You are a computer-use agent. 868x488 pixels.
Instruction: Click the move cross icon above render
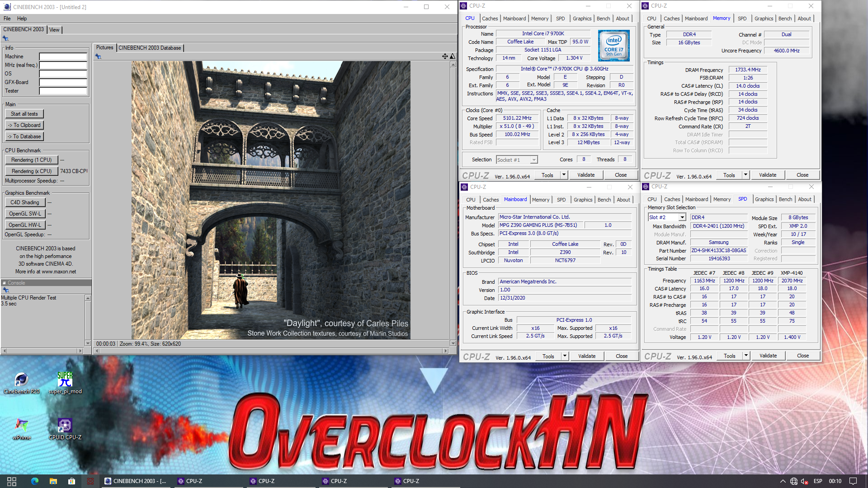click(x=445, y=56)
